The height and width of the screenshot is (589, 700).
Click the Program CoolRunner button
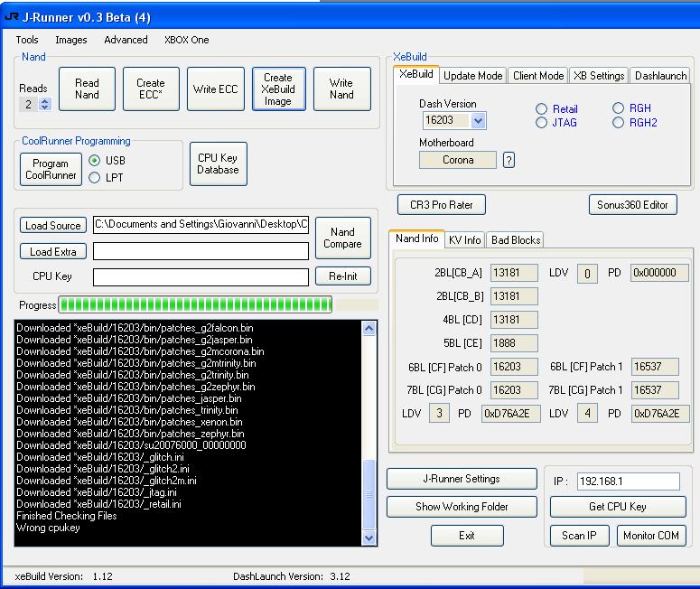pos(51,169)
